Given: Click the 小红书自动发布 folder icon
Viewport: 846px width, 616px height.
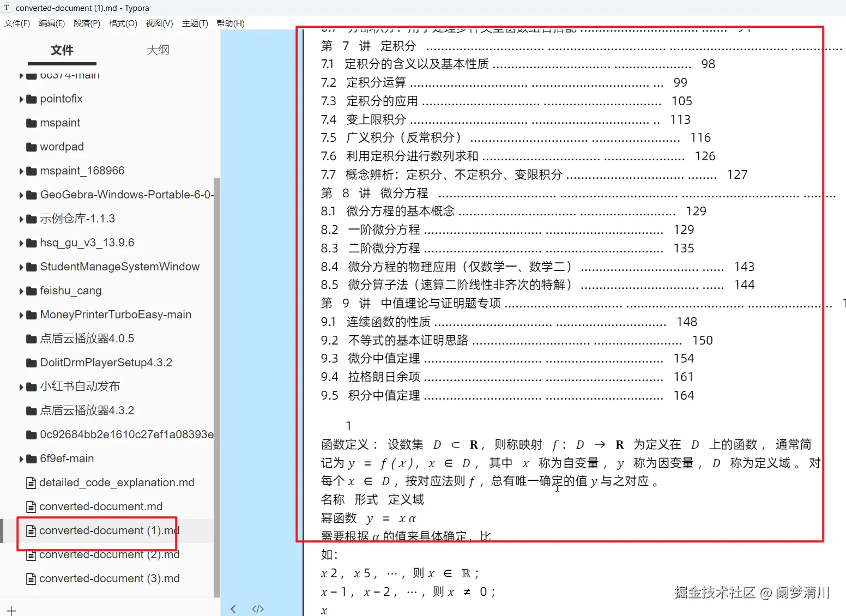Looking at the screenshot, I should (x=32, y=387).
